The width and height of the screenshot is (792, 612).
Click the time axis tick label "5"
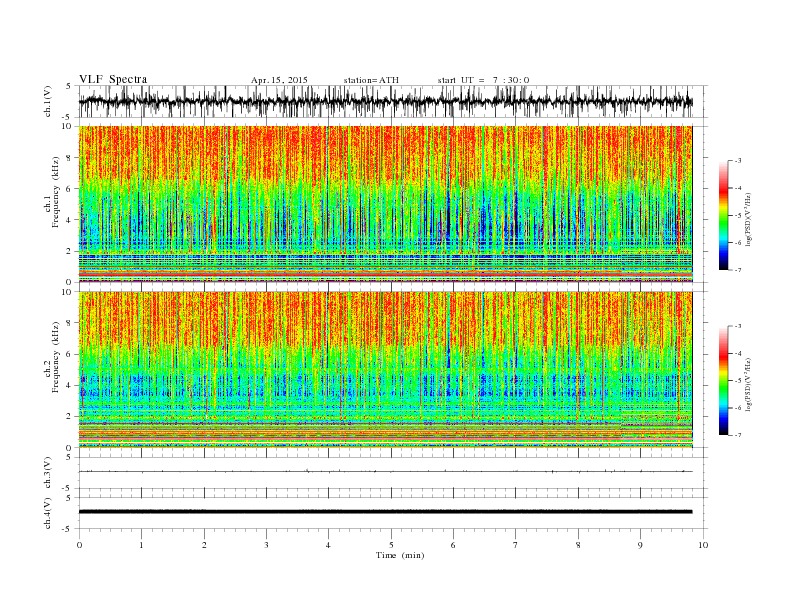click(391, 545)
